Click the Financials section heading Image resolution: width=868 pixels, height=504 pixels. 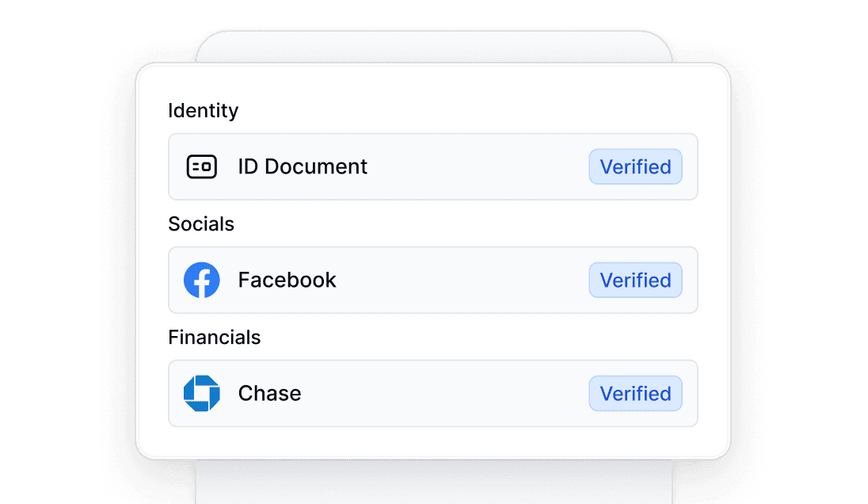tap(214, 337)
